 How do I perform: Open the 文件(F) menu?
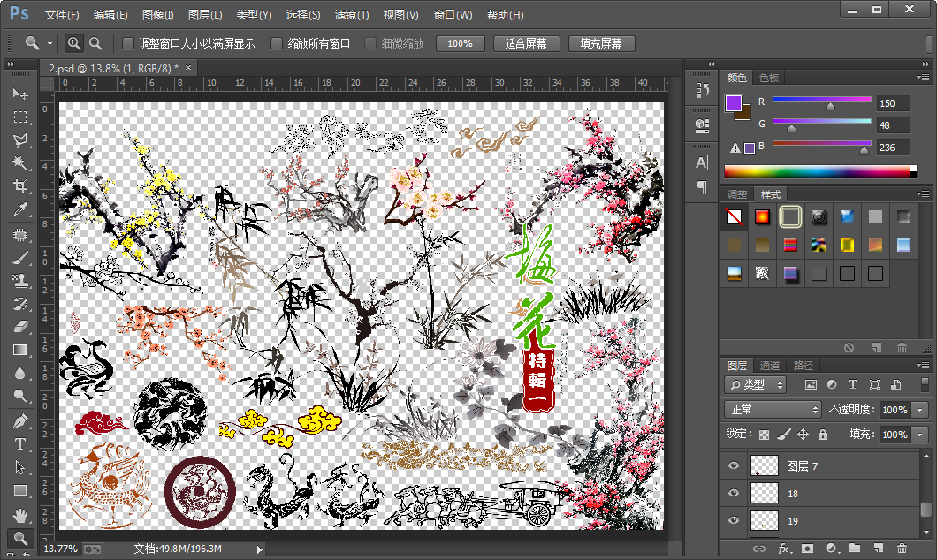[x=62, y=14]
